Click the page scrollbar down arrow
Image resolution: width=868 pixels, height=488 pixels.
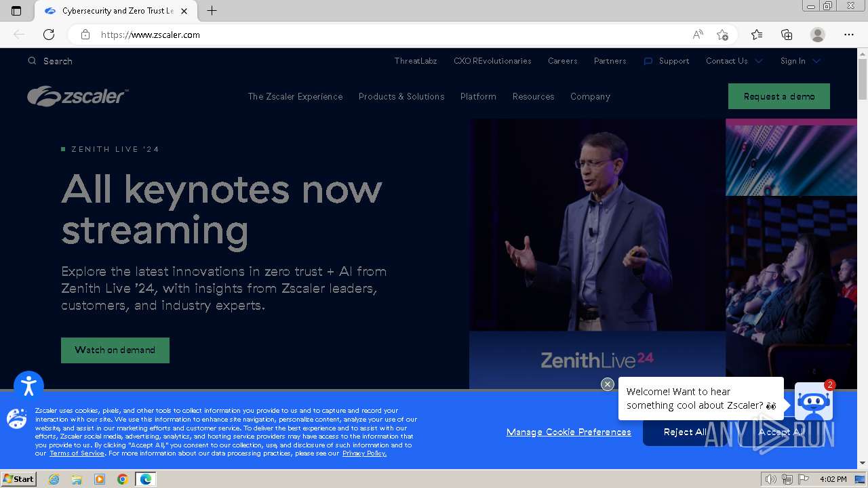click(863, 464)
